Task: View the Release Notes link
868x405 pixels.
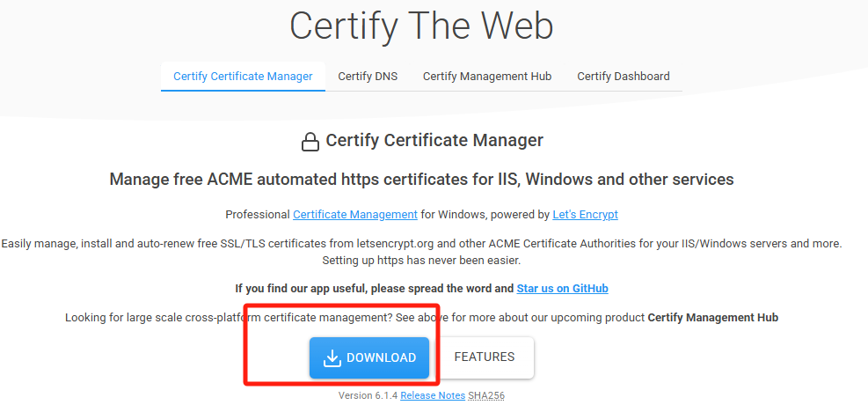Action: click(x=433, y=396)
